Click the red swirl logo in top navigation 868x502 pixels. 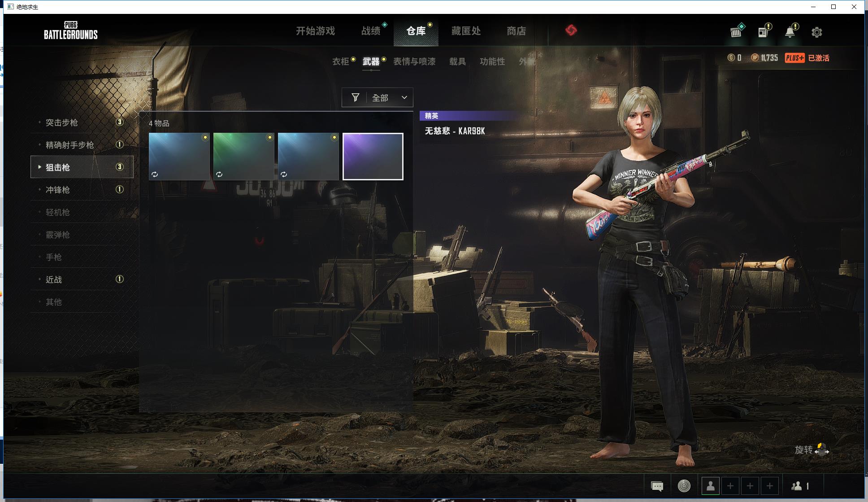(571, 30)
